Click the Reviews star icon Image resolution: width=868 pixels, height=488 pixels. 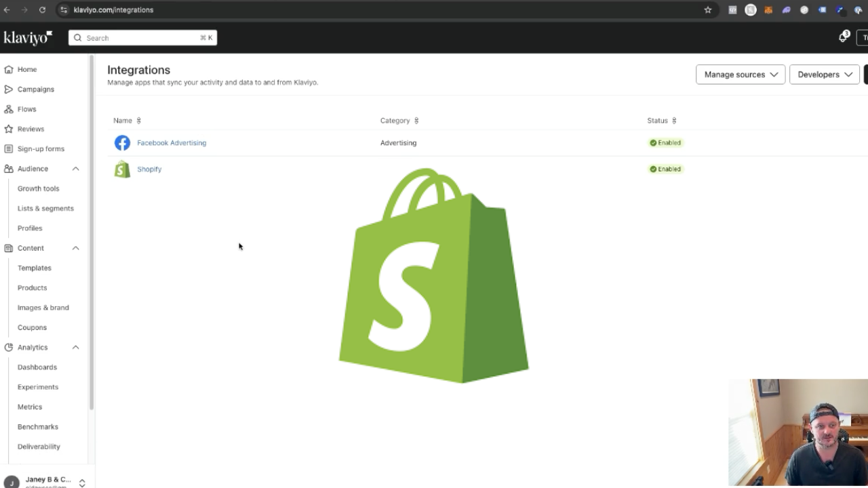pyautogui.click(x=9, y=129)
